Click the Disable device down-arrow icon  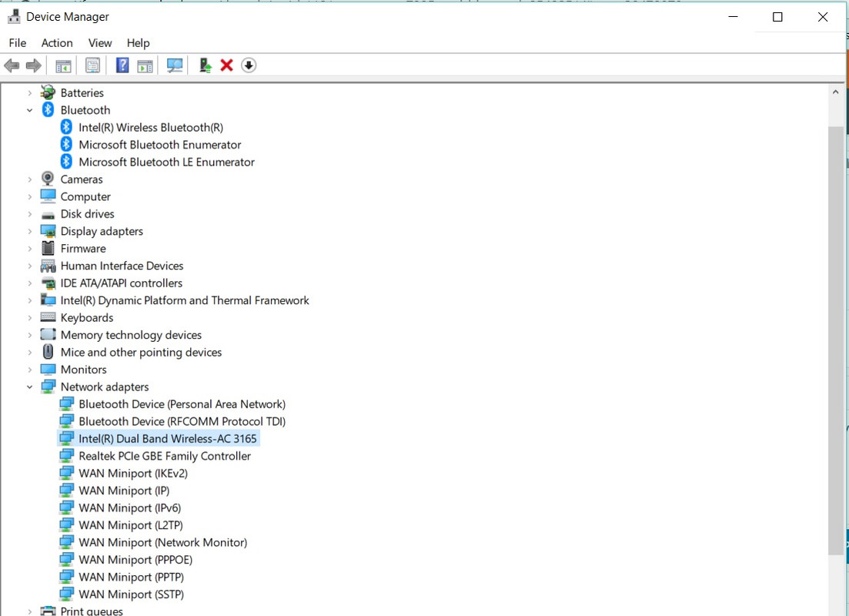(249, 65)
